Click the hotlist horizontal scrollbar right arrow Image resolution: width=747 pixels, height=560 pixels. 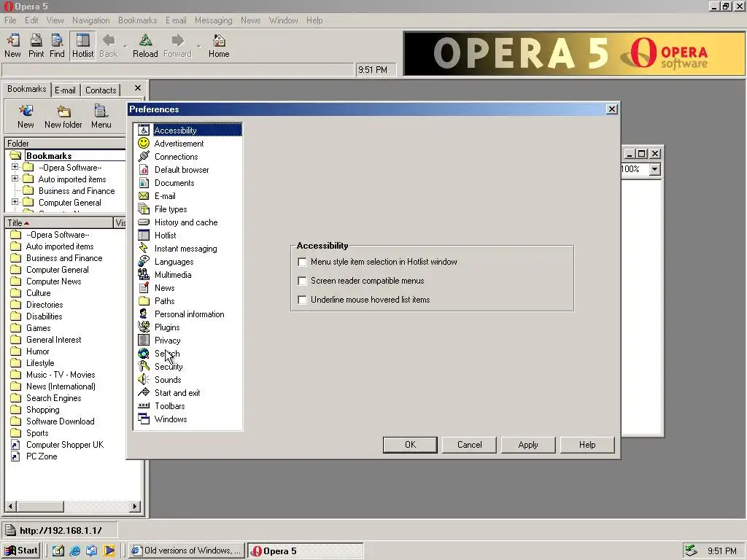(135, 506)
